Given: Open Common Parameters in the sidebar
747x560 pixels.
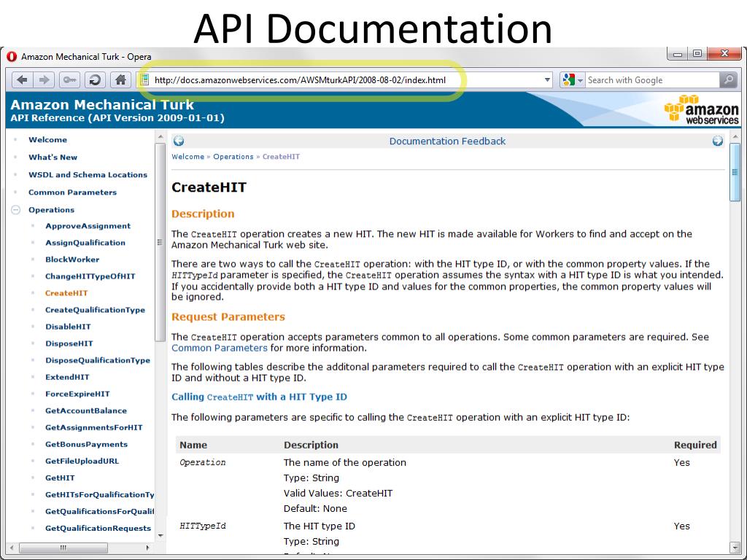Looking at the screenshot, I should point(72,192).
